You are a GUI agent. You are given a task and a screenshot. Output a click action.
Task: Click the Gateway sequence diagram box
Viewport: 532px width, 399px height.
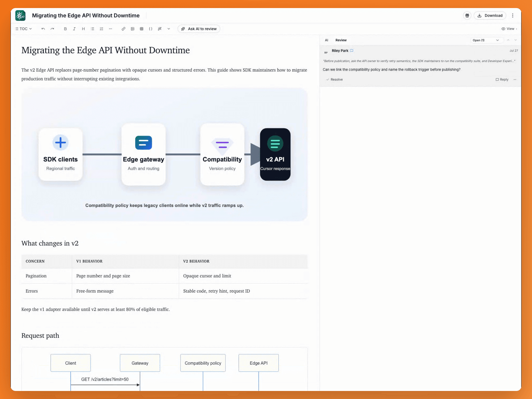pyautogui.click(x=140, y=363)
